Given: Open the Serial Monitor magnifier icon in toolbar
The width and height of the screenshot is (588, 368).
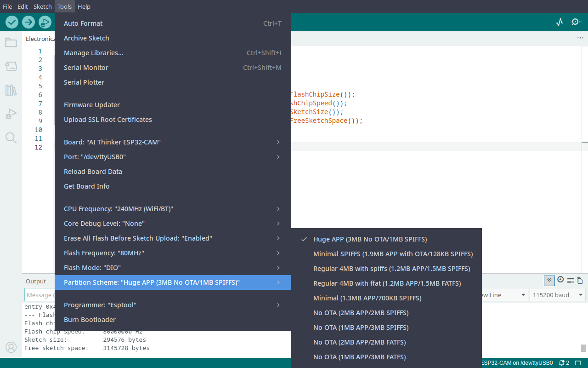Looking at the screenshot, I should coord(576,22).
